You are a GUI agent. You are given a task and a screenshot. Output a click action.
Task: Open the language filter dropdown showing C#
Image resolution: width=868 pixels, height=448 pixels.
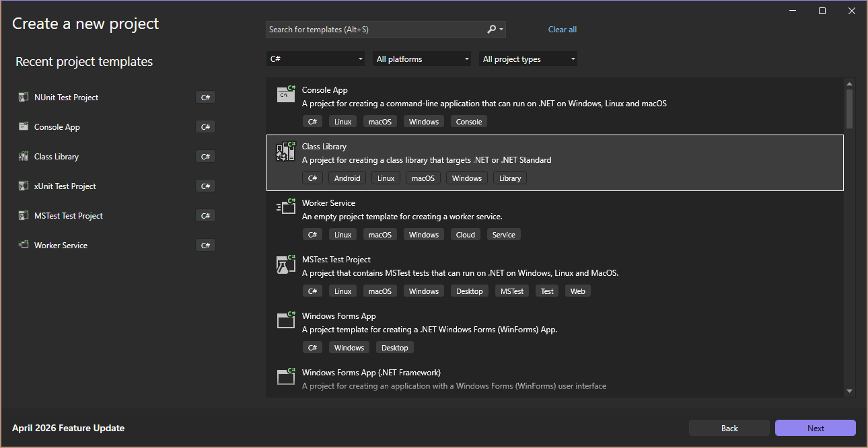pyautogui.click(x=316, y=59)
